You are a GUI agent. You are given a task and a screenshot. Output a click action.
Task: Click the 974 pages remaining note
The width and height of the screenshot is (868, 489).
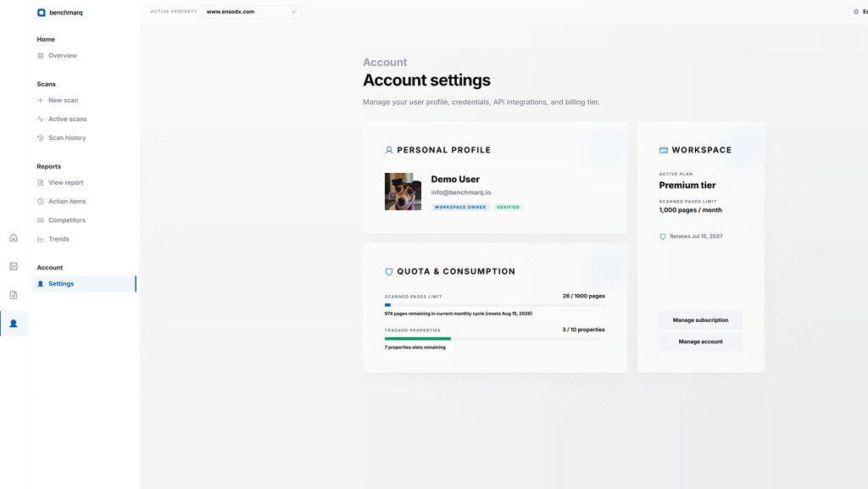pos(459,314)
